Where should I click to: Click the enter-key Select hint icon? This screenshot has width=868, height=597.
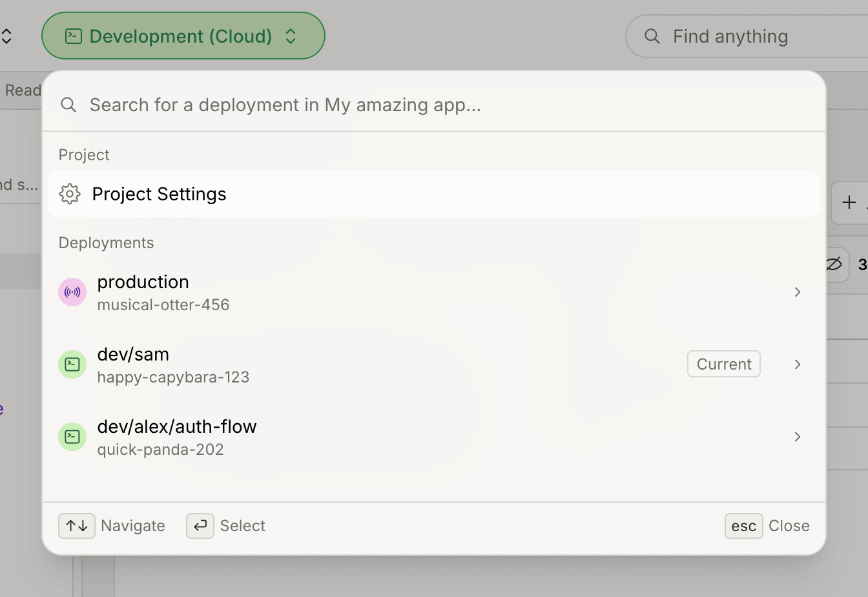pyautogui.click(x=200, y=526)
